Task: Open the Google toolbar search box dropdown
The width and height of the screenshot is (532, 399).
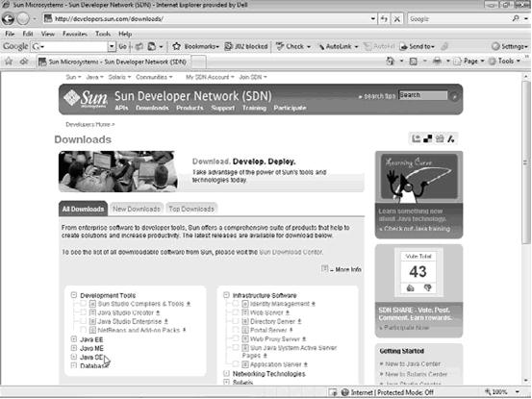Action: [112, 46]
